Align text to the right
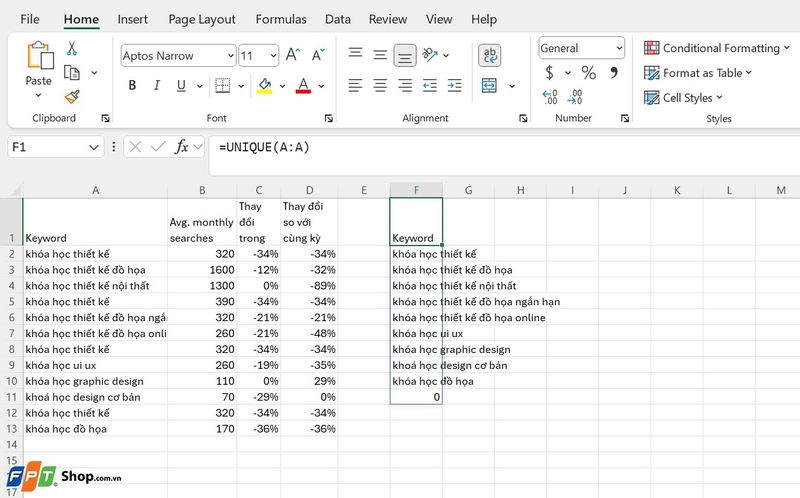This screenshot has height=498, width=800. [x=405, y=86]
